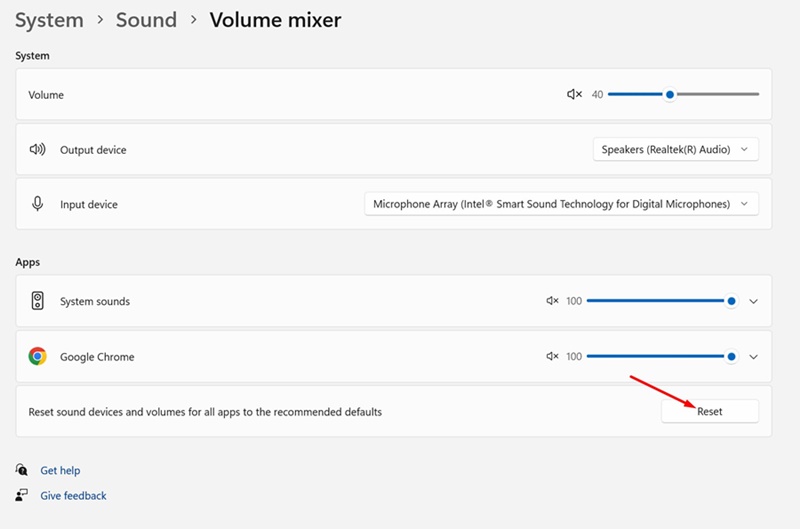Toggle mute for System sounds
Viewport: 800px width, 529px height.
pyautogui.click(x=552, y=301)
